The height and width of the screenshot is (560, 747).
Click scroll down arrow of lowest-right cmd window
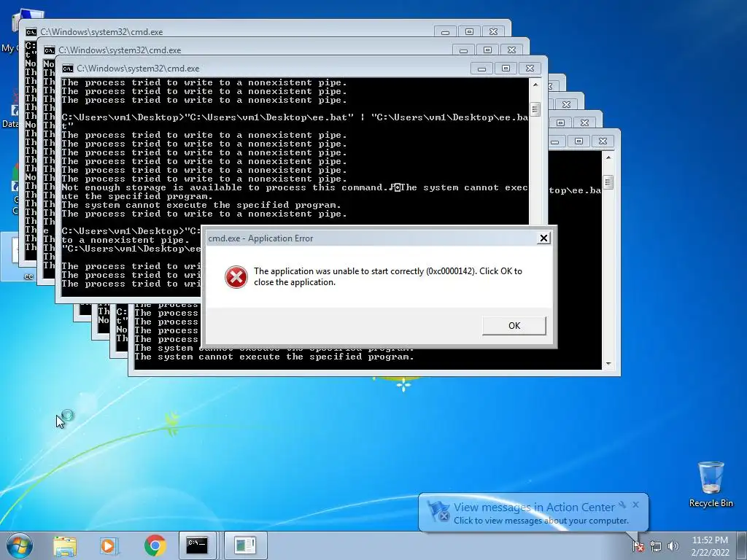[608, 364]
